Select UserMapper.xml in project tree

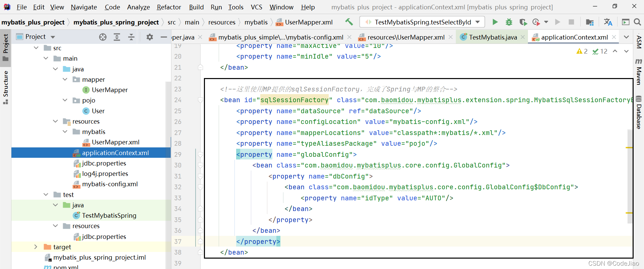[x=115, y=142]
